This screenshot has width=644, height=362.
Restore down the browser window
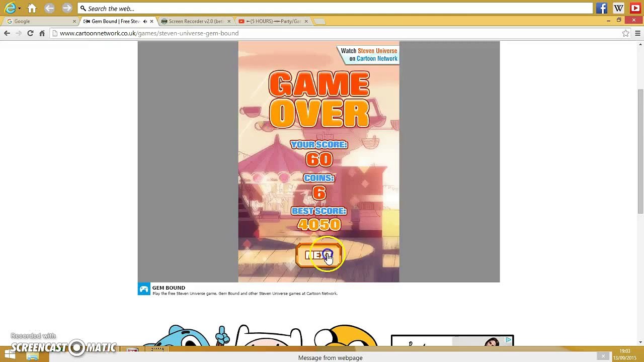point(619,21)
